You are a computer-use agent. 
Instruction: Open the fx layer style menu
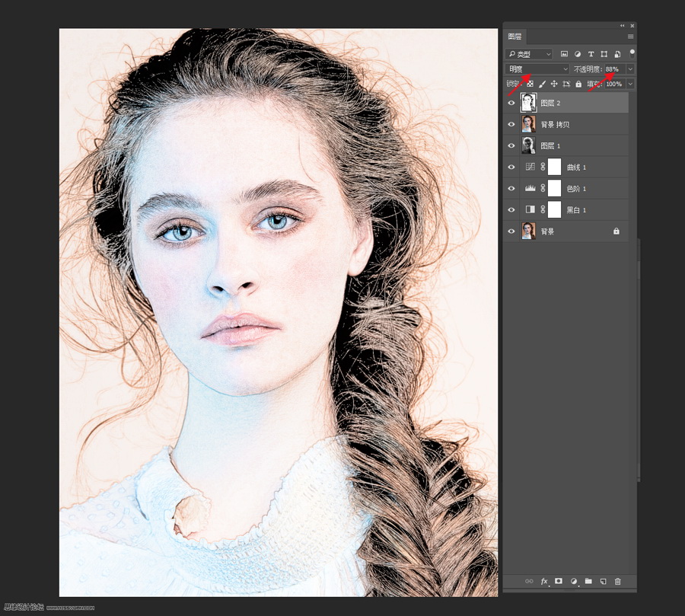tap(544, 582)
